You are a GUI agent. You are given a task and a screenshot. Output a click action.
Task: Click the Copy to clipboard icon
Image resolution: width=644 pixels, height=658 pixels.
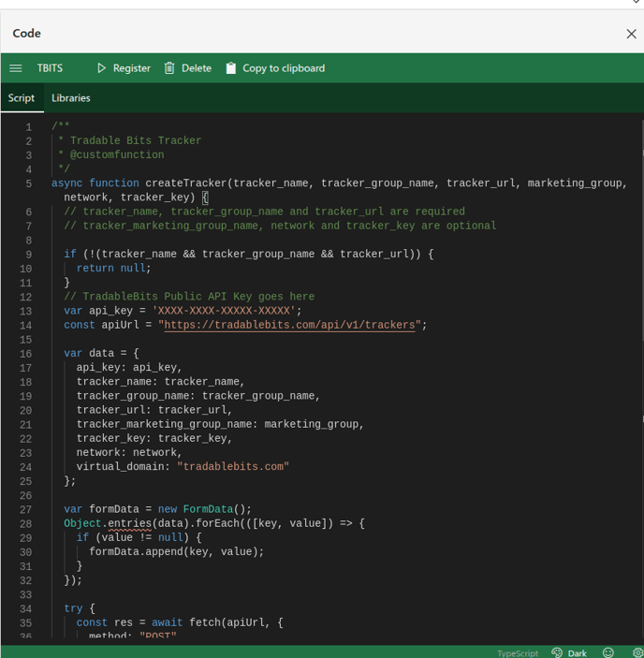231,68
